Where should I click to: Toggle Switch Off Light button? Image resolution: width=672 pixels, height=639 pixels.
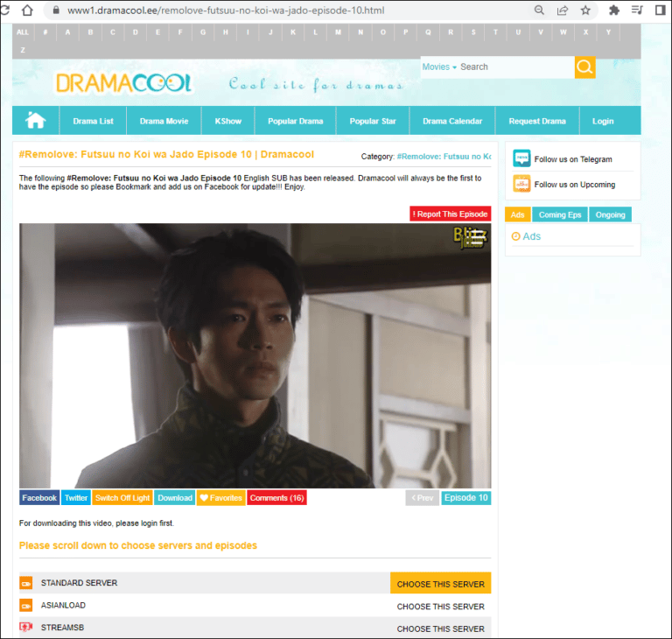pyautogui.click(x=122, y=498)
